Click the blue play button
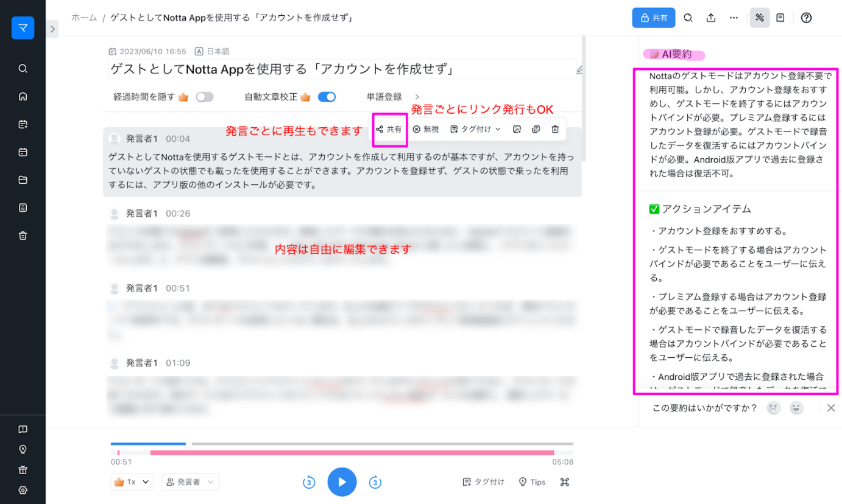Image resolution: width=842 pixels, height=504 pixels. coord(342,482)
